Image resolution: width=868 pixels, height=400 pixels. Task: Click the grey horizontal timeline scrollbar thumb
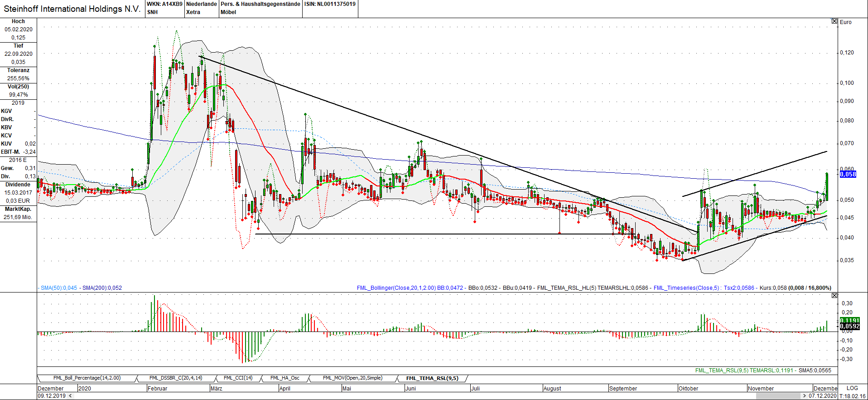[778, 396]
